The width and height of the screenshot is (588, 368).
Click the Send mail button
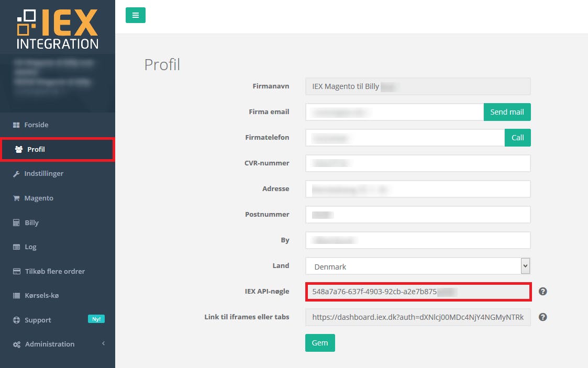tap(507, 112)
